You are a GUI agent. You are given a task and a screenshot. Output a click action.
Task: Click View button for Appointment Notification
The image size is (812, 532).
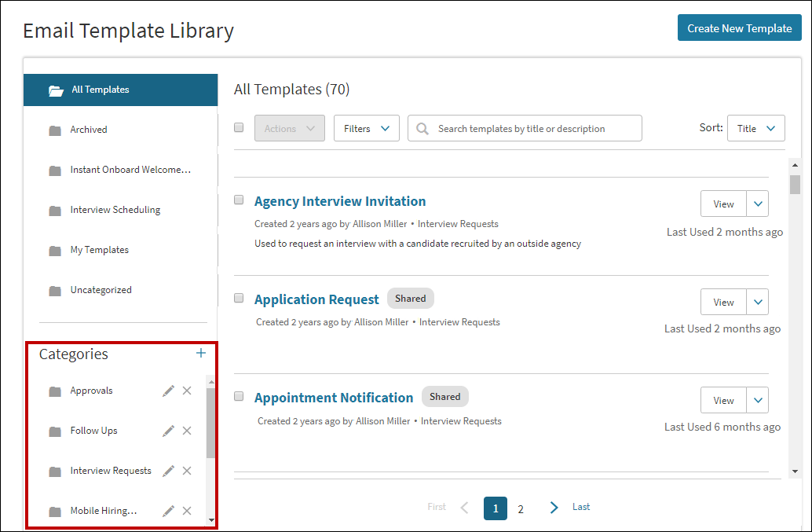click(x=723, y=400)
